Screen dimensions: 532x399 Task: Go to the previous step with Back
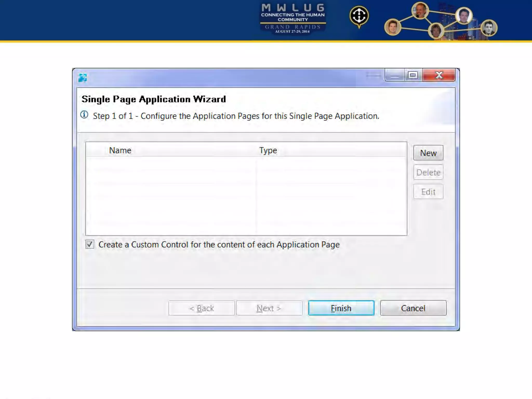point(202,308)
